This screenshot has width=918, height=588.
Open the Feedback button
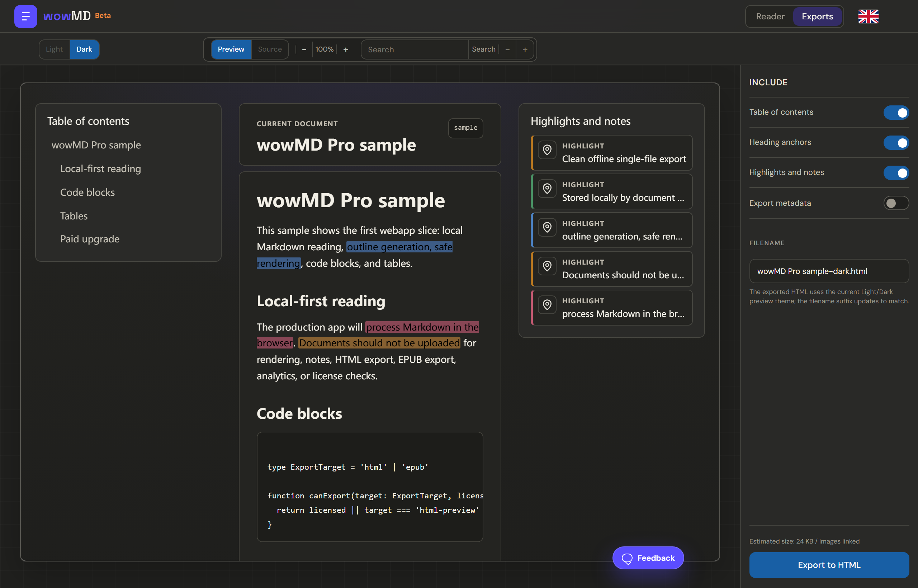[x=648, y=558]
